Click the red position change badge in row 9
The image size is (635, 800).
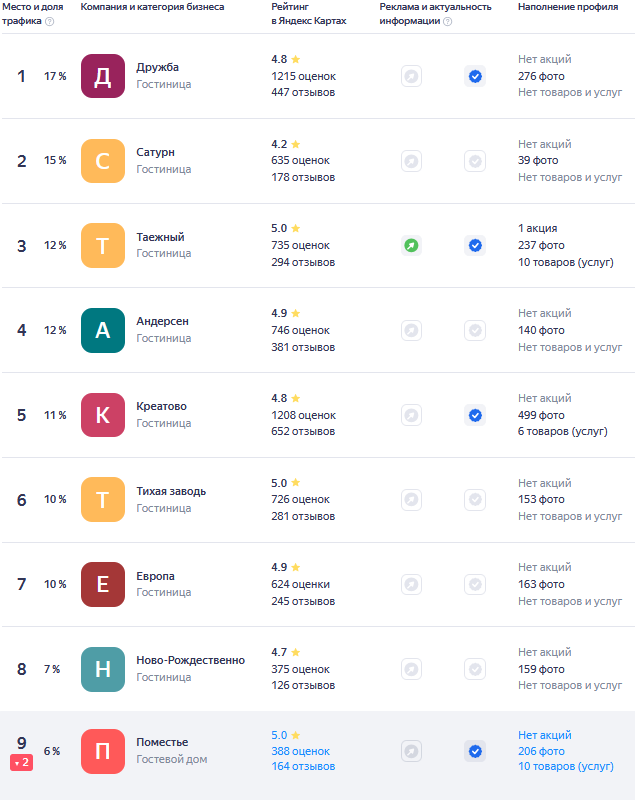(x=22, y=763)
